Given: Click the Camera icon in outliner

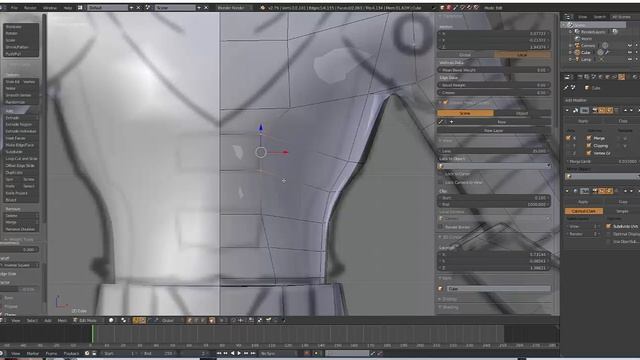Looking at the screenshot, I should 577,45.
